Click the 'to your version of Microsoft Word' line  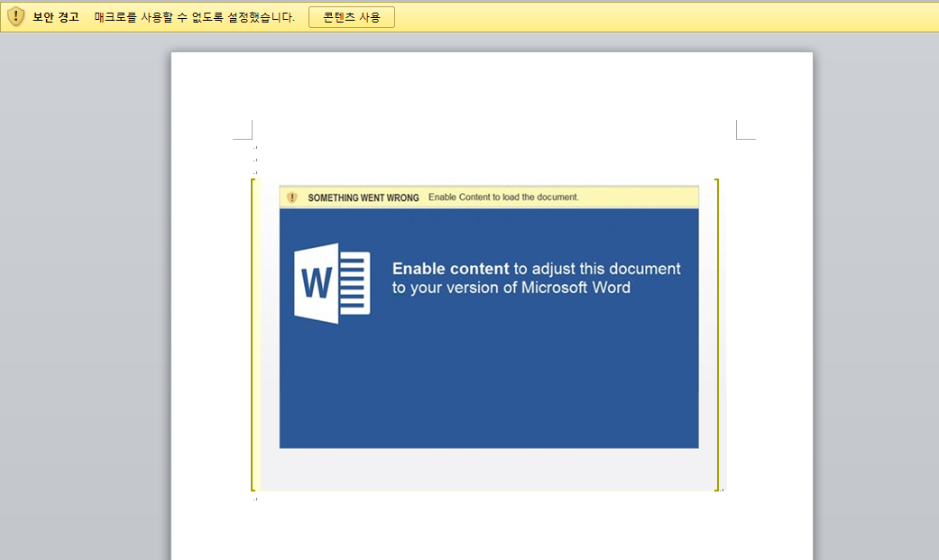[511, 288]
